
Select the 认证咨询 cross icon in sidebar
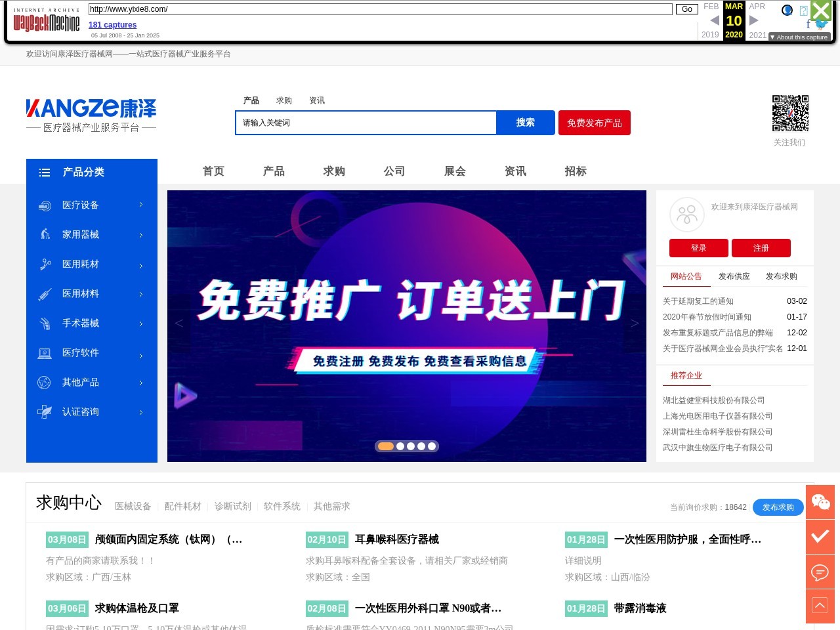coord(45,412)
